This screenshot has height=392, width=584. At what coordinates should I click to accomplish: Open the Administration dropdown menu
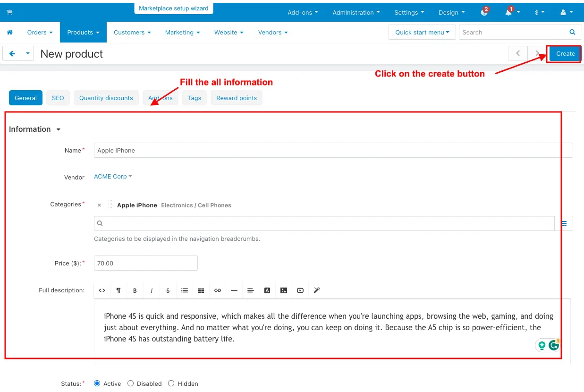coord(356,12)
